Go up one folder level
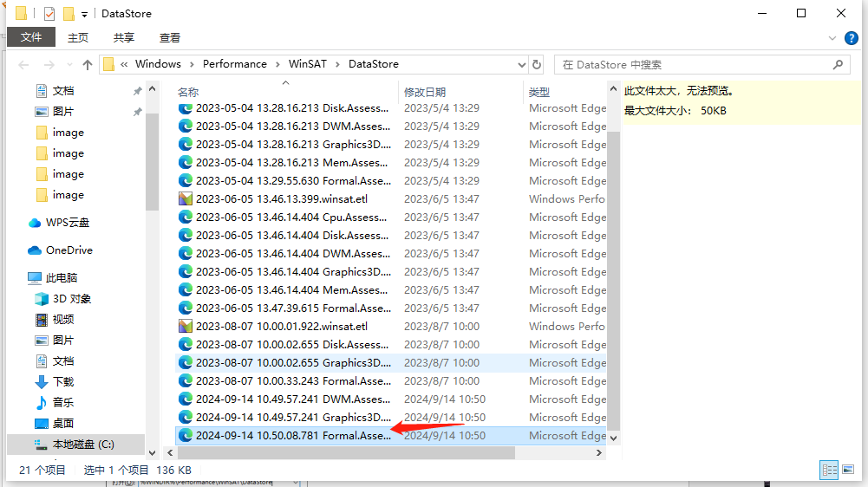The image size is (868, 487). pos(87,65)
